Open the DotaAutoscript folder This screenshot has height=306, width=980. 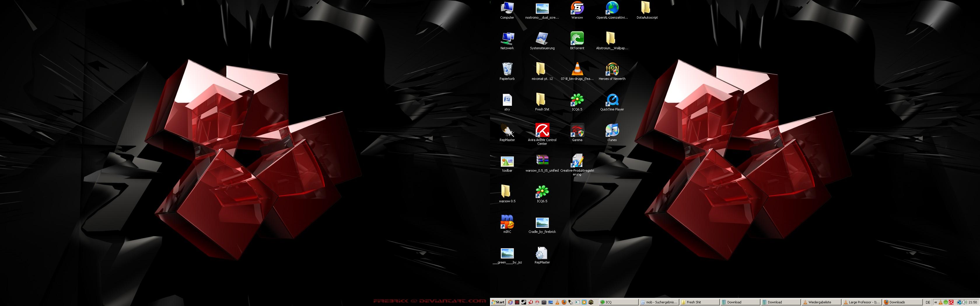click(647, 11)
